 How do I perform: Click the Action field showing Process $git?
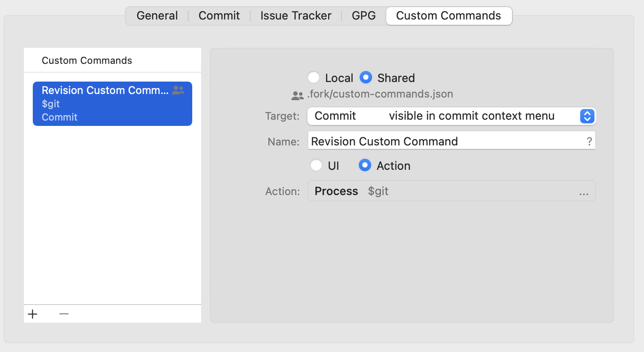tap(443, 191)
